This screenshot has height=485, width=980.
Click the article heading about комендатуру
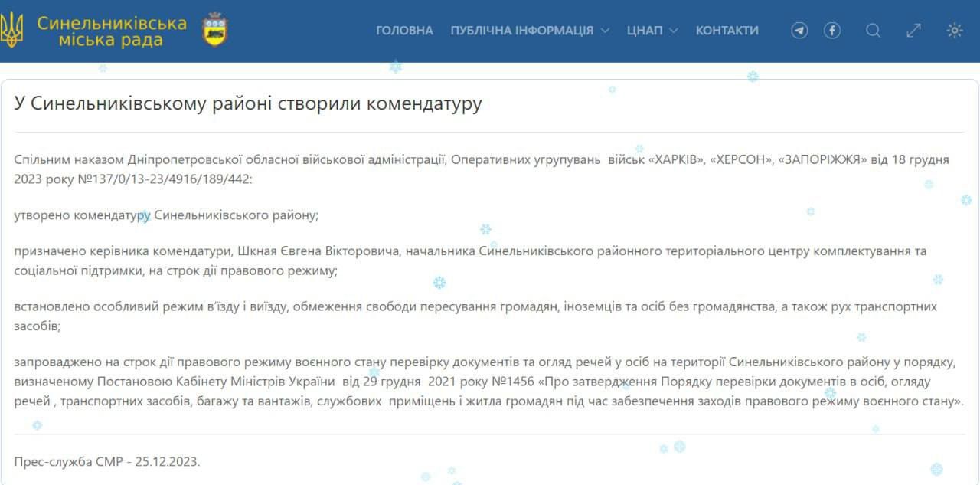coord(248,103)
